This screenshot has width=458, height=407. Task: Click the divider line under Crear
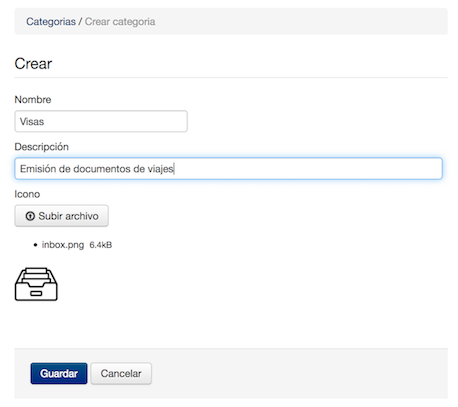231,78
